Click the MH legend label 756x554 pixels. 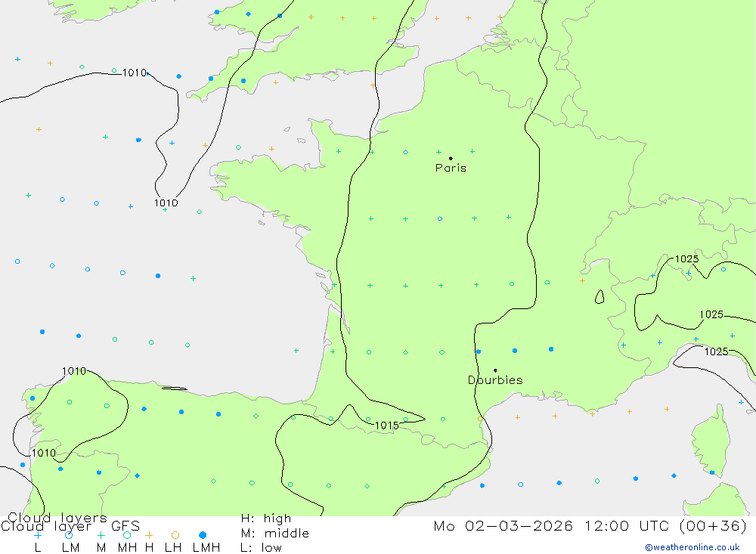pyautogui.click(x=127, y=548)
